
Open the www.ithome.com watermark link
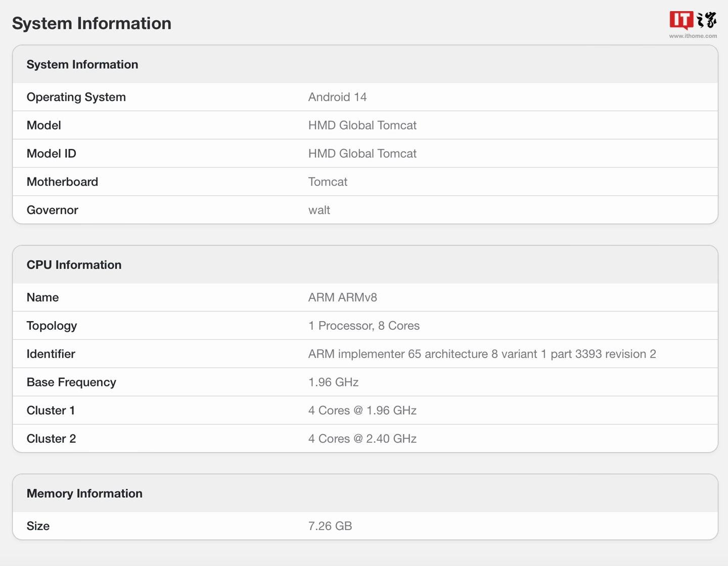(693, 36)
